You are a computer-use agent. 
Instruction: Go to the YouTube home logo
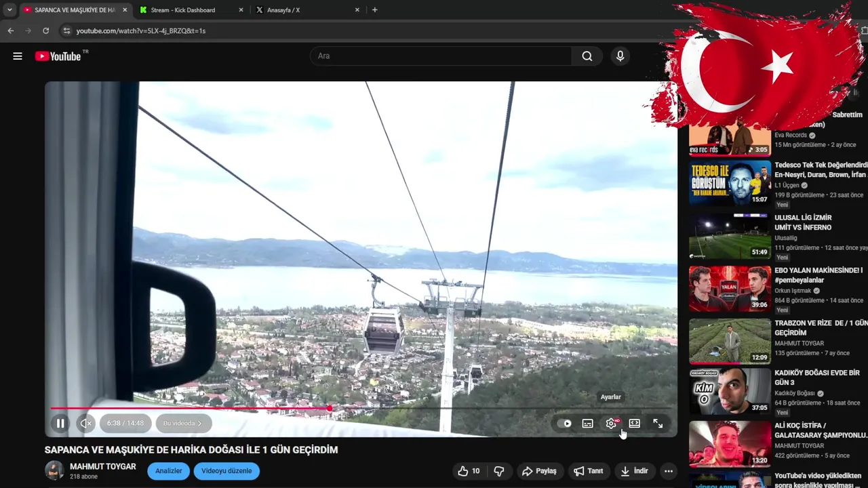tap(58, 56)
